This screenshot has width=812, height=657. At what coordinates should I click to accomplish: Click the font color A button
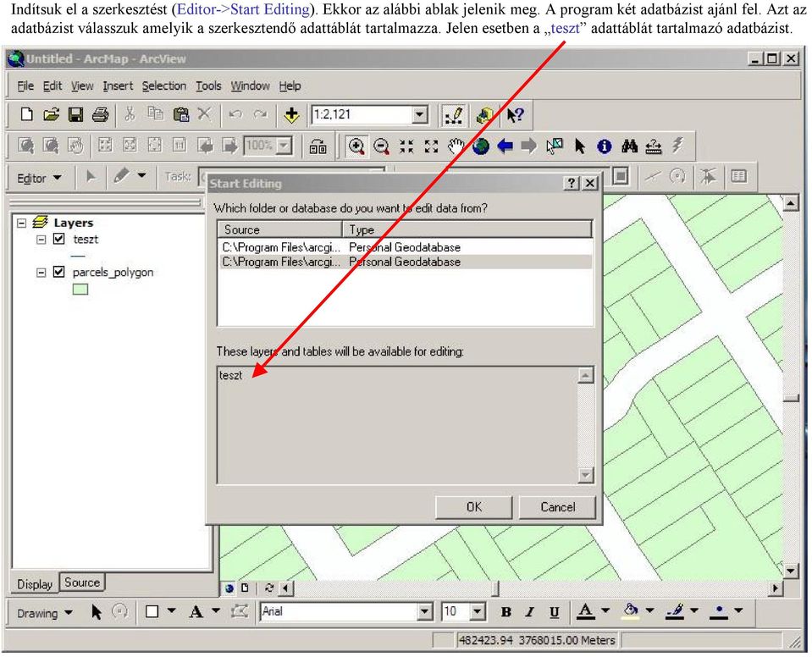click(586, 611)
